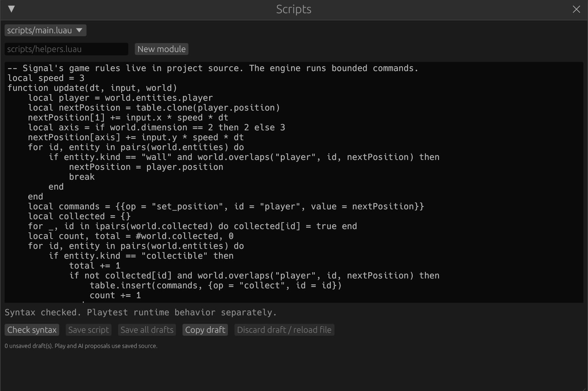The width and height of the screenshot is (588, 391).
Task: Close the Scripts window
Action: tap(576, 9)
